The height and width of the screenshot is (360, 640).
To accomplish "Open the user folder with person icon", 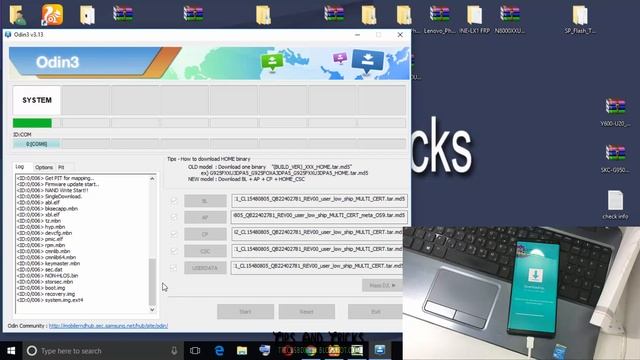I will (18, 15).
